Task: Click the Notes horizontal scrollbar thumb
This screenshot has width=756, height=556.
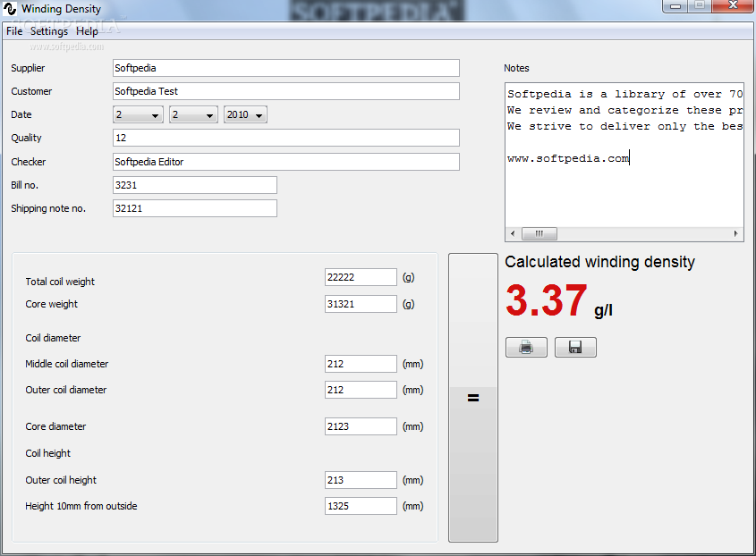Action: (539, 233)
